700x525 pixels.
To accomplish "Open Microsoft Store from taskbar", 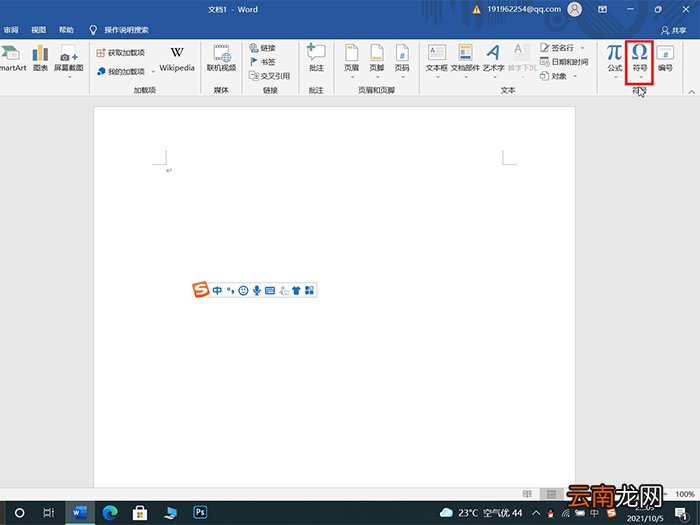I will 140,512.
